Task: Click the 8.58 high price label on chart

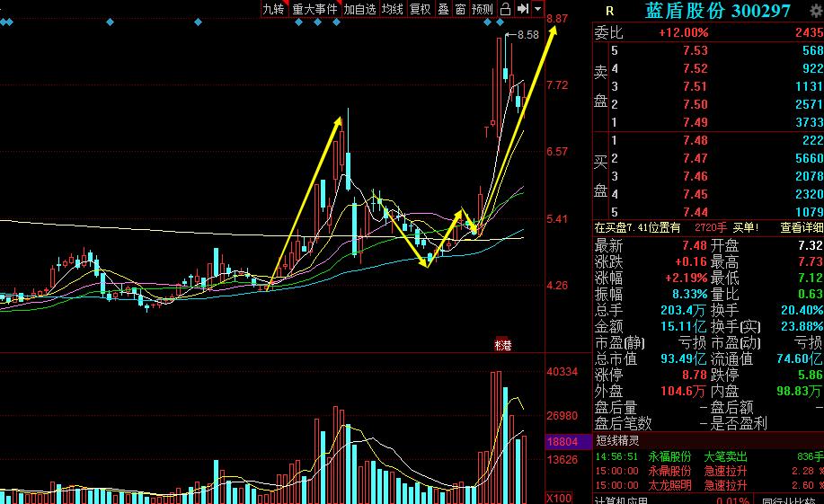Action: [528, 35]
